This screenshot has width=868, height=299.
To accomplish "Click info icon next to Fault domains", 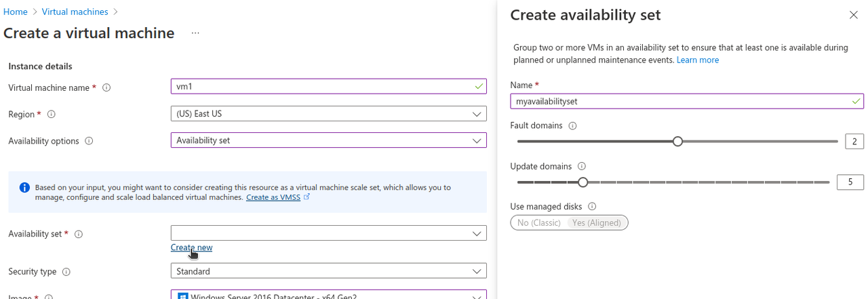I will (x=572, y=126).
